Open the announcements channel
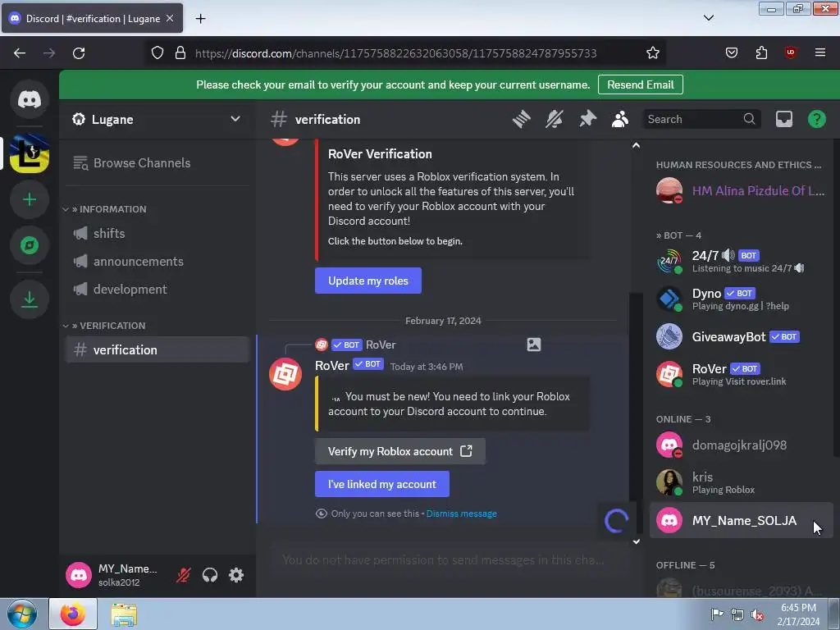 [x=157, y=262]
